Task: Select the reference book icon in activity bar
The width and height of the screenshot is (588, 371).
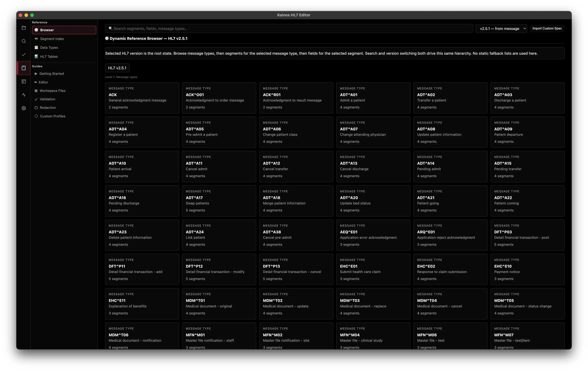Action: coord(24,68)
